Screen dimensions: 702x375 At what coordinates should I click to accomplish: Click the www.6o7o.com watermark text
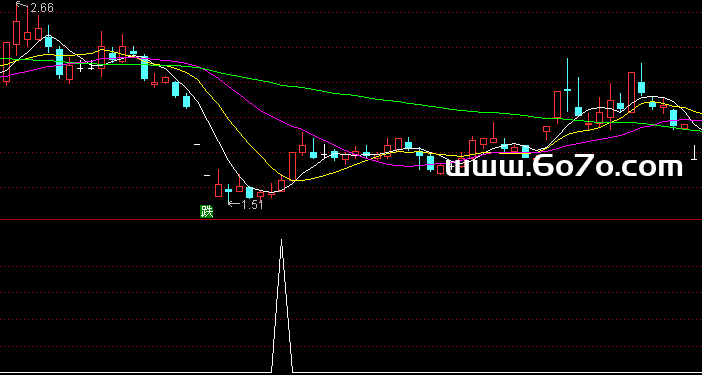pyautogui.click(x=564, y=167)
